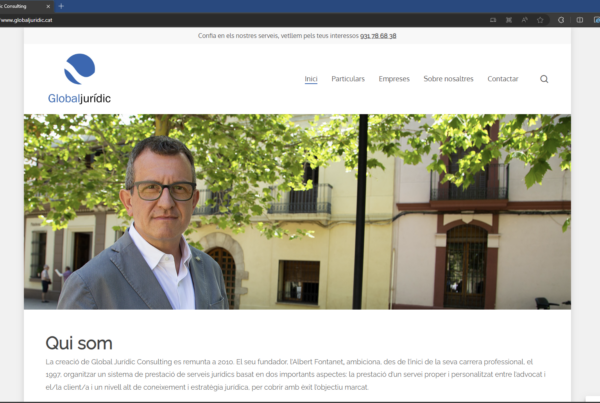Open the Inici menu item
600x403 pixels.
pos(311,79)
